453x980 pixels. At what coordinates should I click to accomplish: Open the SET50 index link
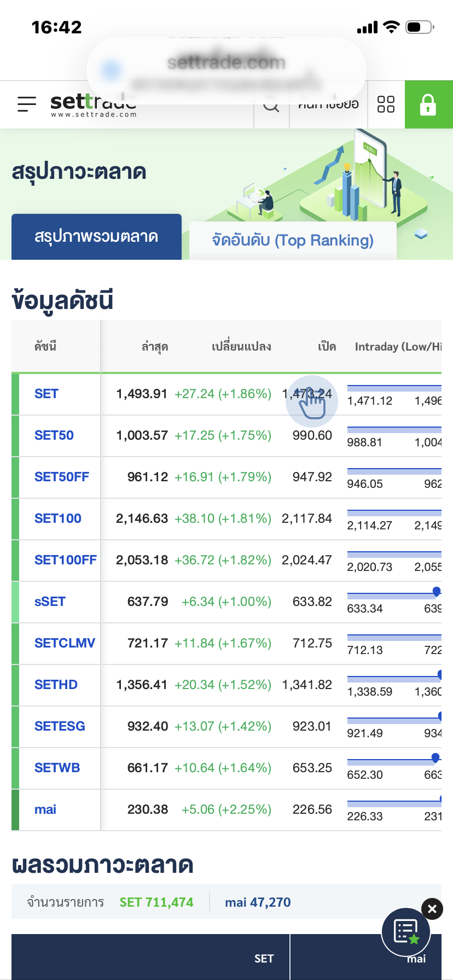[x=54, y=435]
